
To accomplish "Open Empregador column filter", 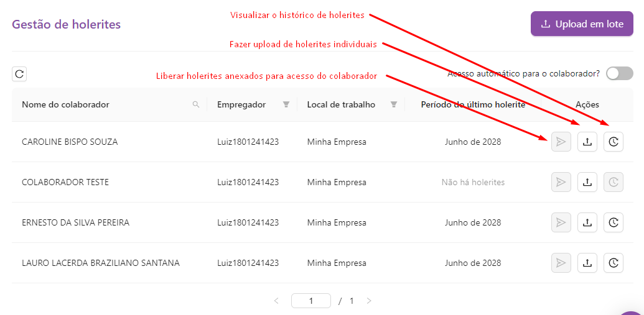I will coord(286,104).
